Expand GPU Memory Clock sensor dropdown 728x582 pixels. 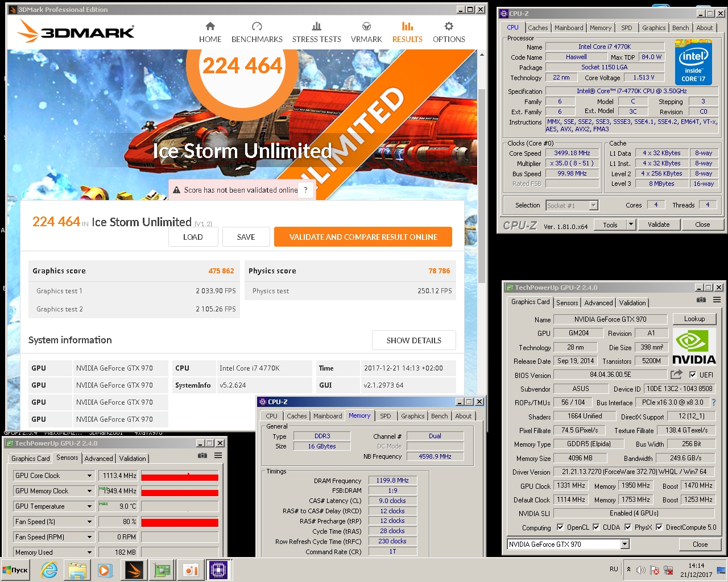point(89,491)
